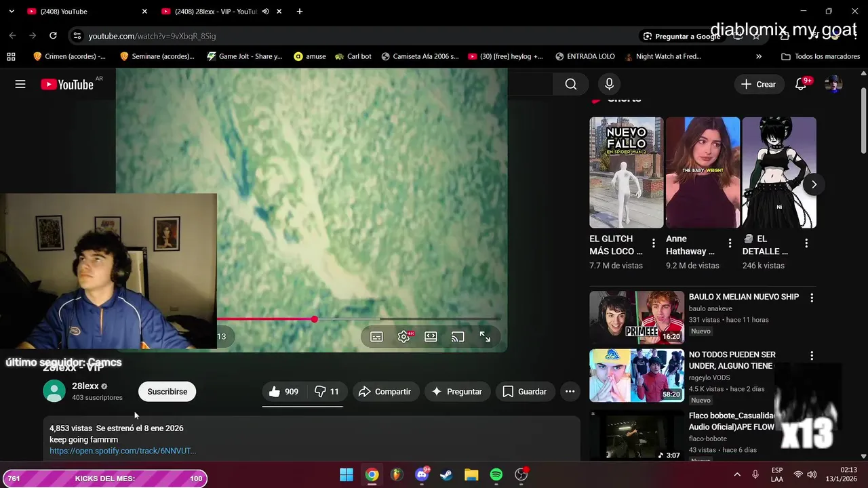This screenshot has height=488, width=868.
Task: Click the search magnifier button
Action: [x=571, y=84]
